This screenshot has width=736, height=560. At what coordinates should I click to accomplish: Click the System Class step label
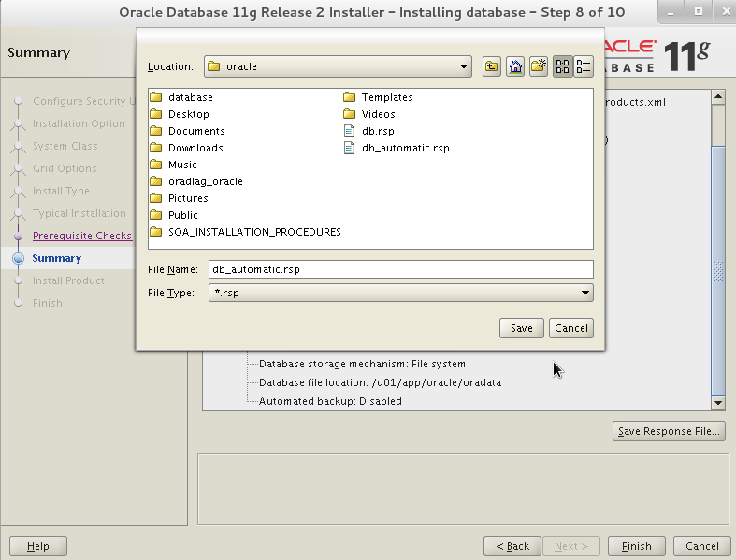point(65,146)
